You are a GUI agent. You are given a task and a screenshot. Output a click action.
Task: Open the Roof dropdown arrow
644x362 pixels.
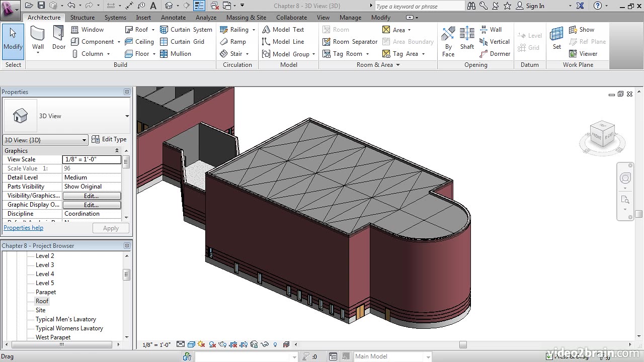click(153, 30)
